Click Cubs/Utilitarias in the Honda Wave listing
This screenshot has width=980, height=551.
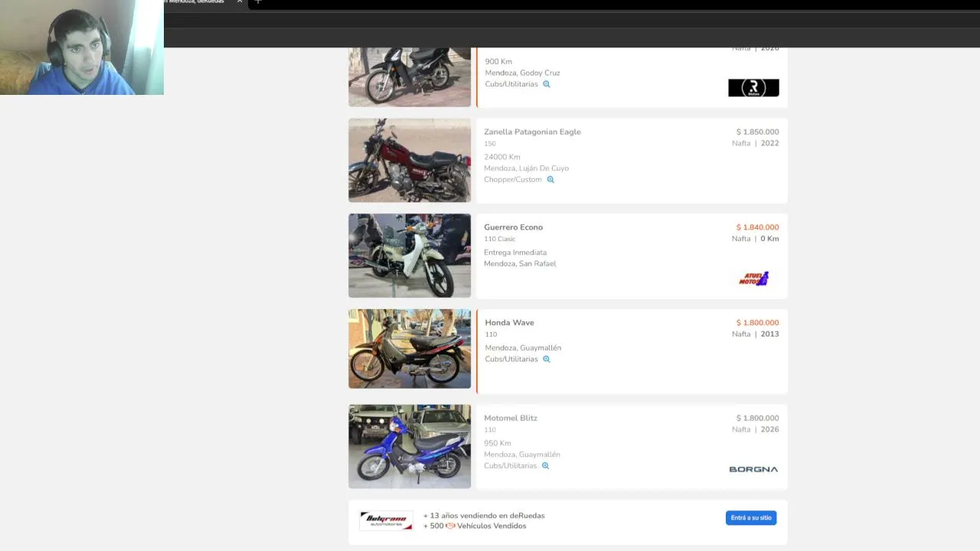[x=511, y=359]
